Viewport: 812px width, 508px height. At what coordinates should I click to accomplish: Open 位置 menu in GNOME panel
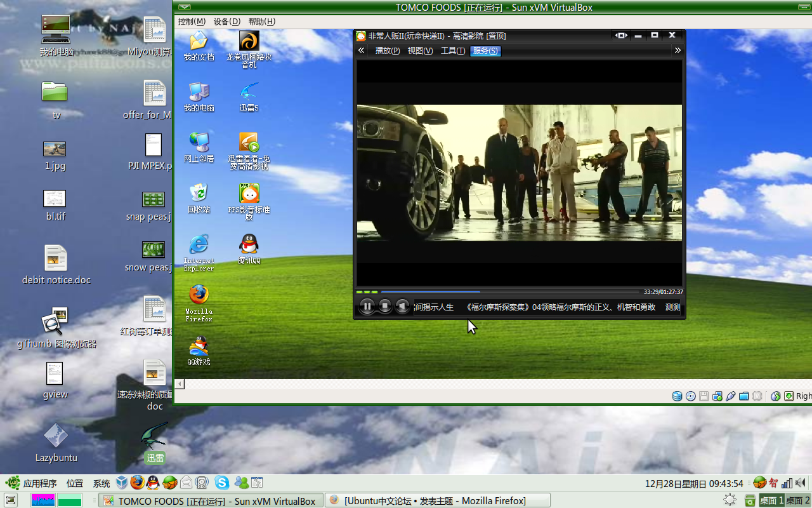point(75,483)
